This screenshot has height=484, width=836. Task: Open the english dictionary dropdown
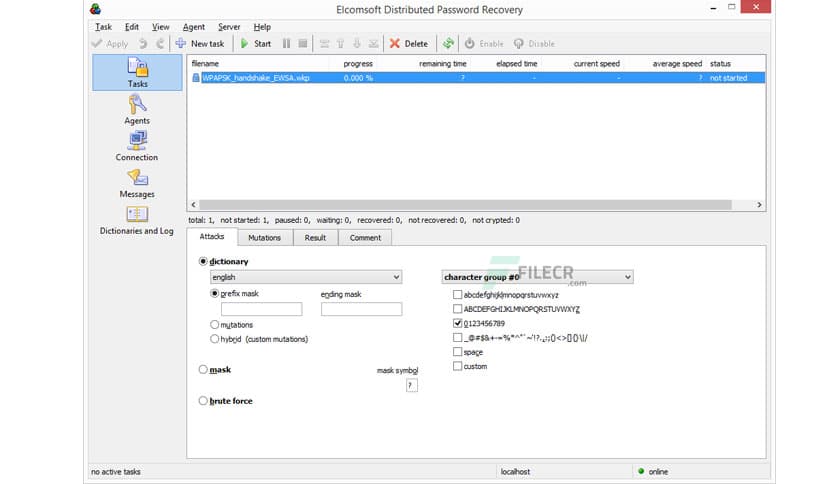click(x=306, y=277)
